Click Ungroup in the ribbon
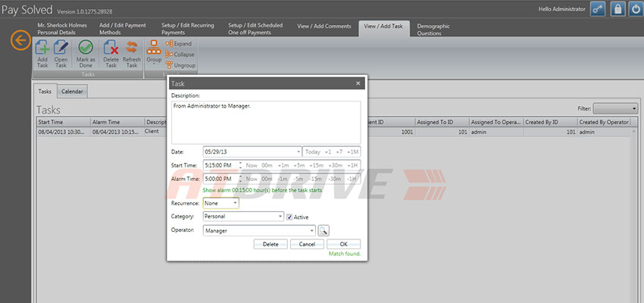This screenshot has width=644, height=303. [x=180, y=65]
